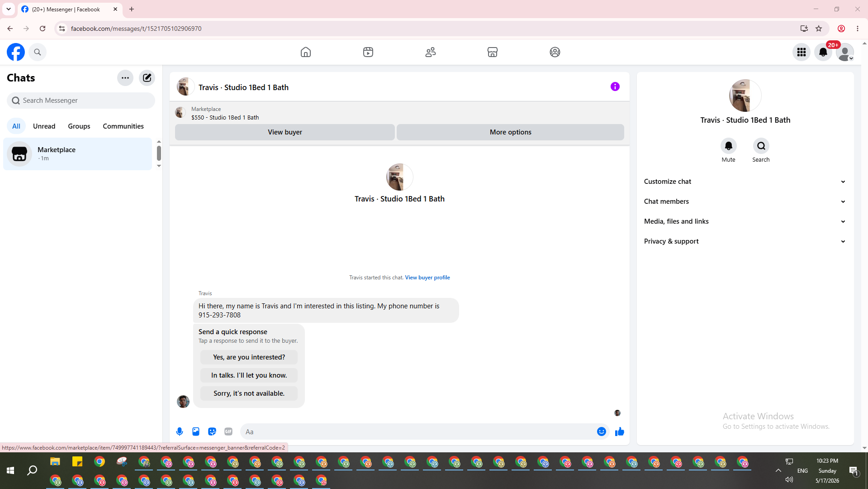Open the apps grid menu icon
Viewport: 868px width, 489px height.
[x=802, y=52]
